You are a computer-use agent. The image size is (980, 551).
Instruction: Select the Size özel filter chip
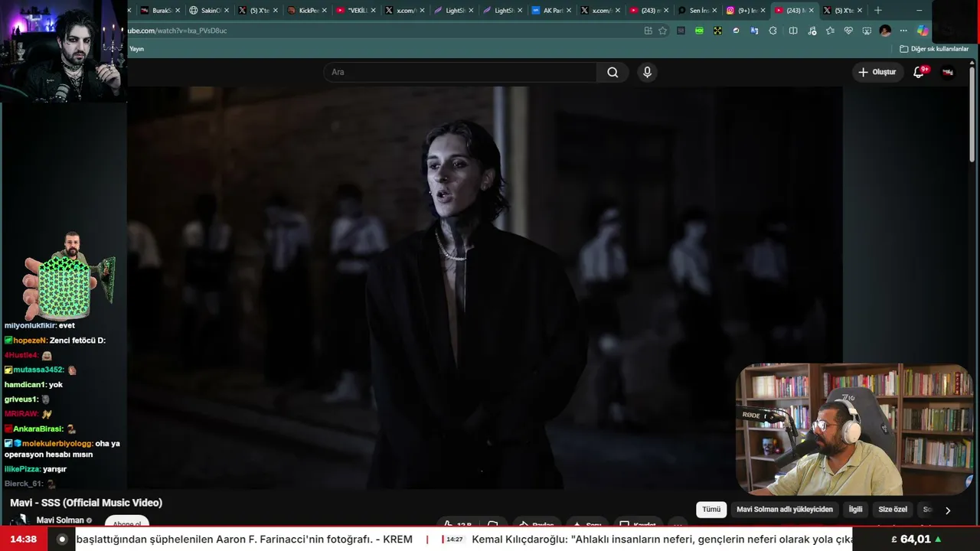click(893, 510)
